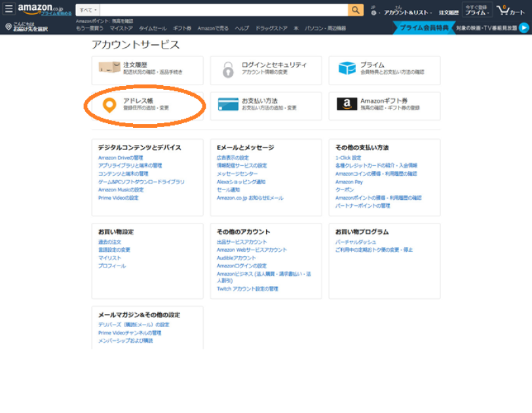Click inside the Amazon search text field

pos(223,10)
